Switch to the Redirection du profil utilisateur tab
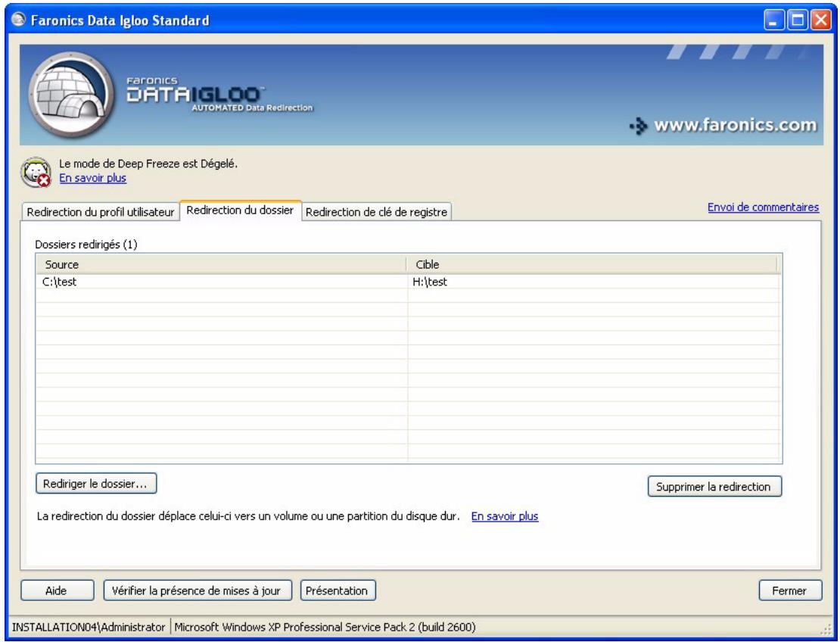 tap(101, 212)
